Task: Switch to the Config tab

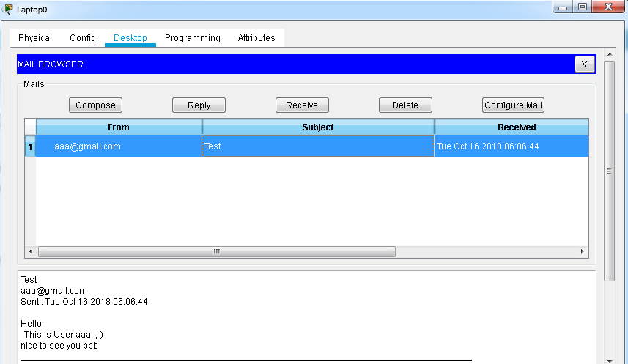Action: coord(83,38)
